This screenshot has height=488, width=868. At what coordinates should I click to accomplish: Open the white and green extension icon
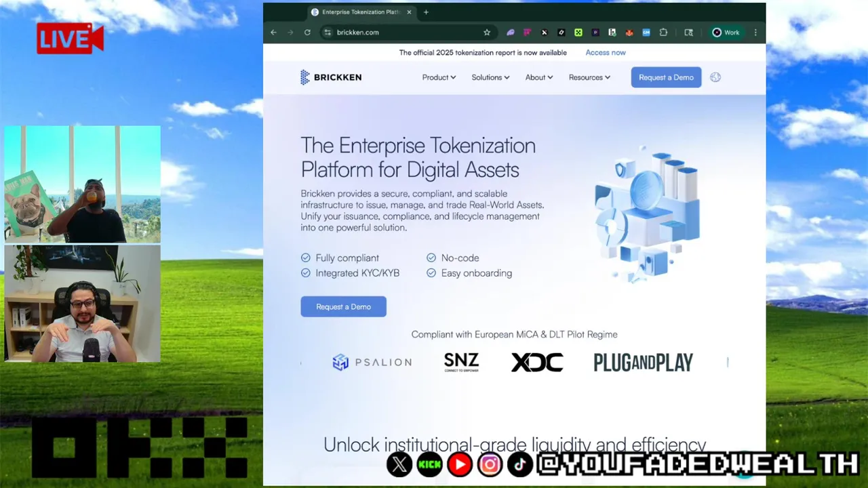(612, 33)
